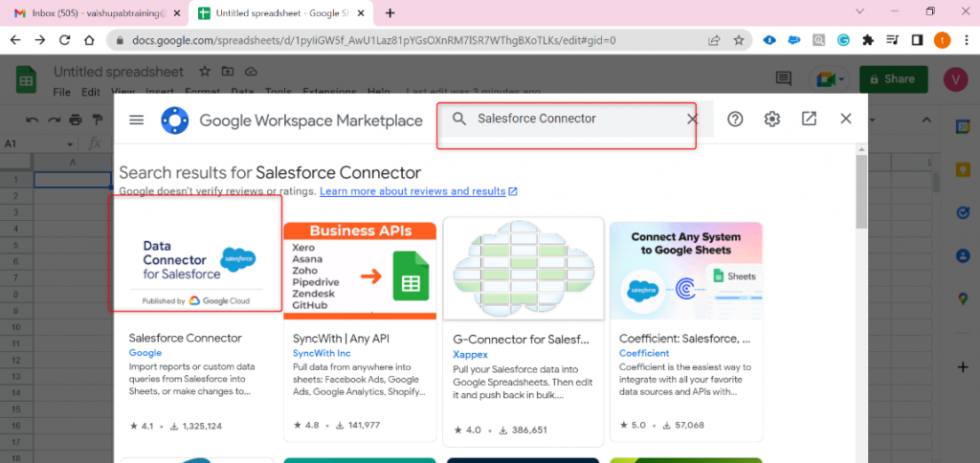Move spreadsheet to folder icon
Image resolution: width=980 pixels, height=463 pixels.
click(x=228, y=71)
